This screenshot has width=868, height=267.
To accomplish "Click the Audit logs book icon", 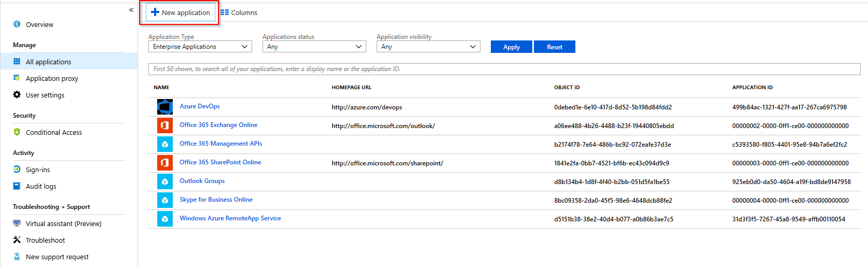I will coord(17,186).
